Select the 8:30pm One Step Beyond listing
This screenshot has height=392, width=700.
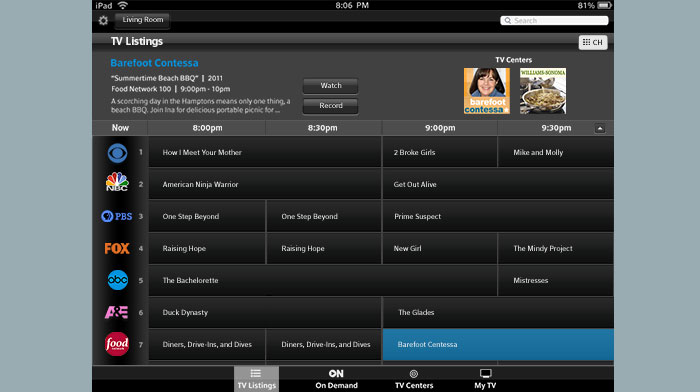[324, 217]
